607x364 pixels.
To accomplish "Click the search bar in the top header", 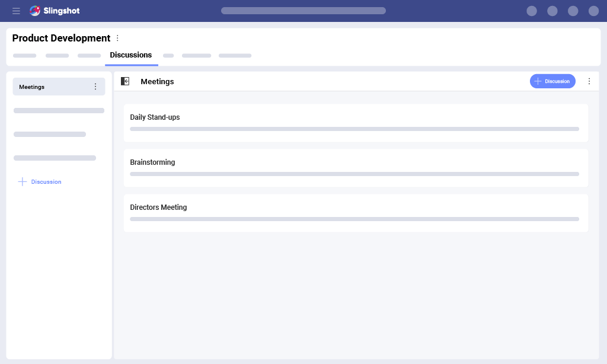I will pyautogui.click(x=303, y=11).
